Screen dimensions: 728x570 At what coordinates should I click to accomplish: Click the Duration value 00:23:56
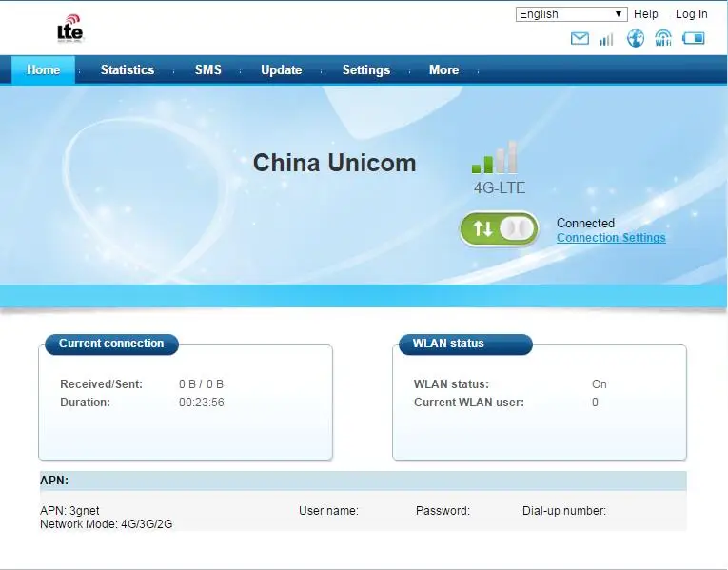(x=202, y=403)
